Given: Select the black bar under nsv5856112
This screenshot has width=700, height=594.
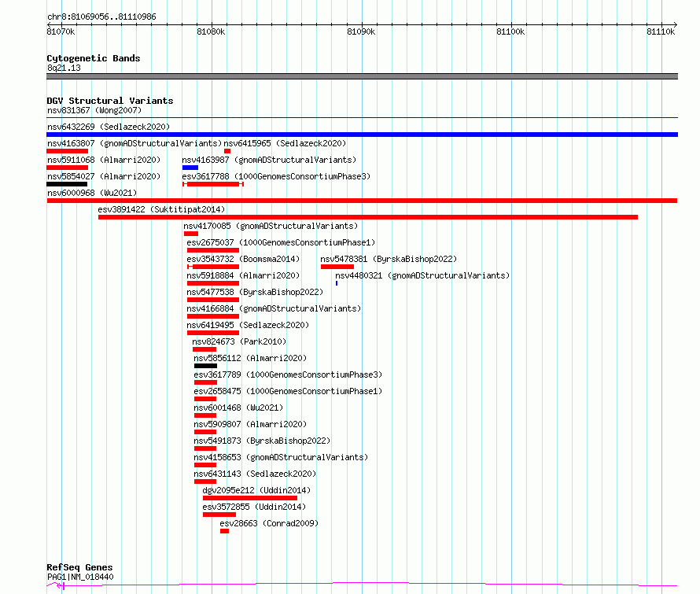Looking at the screenshot, I should (x=205, y=366).
